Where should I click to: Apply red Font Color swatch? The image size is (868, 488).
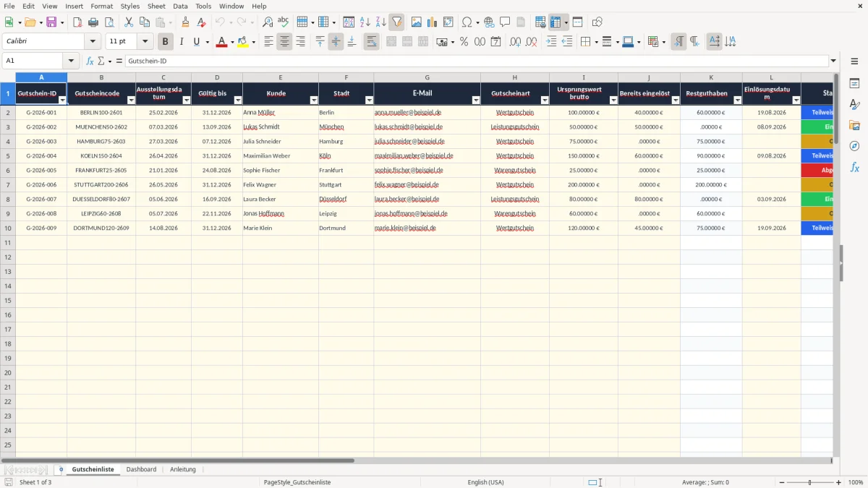click(221, 42)
